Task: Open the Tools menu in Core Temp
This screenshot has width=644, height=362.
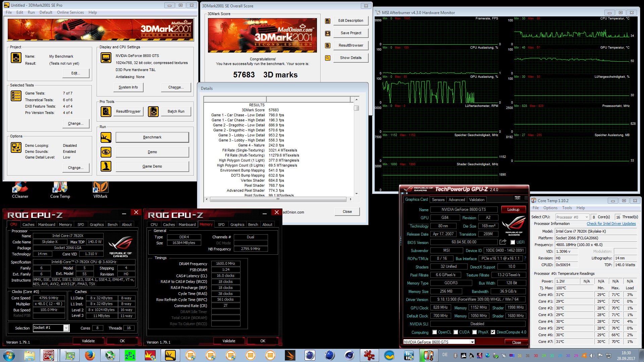Action: click(x=567, y=208)
